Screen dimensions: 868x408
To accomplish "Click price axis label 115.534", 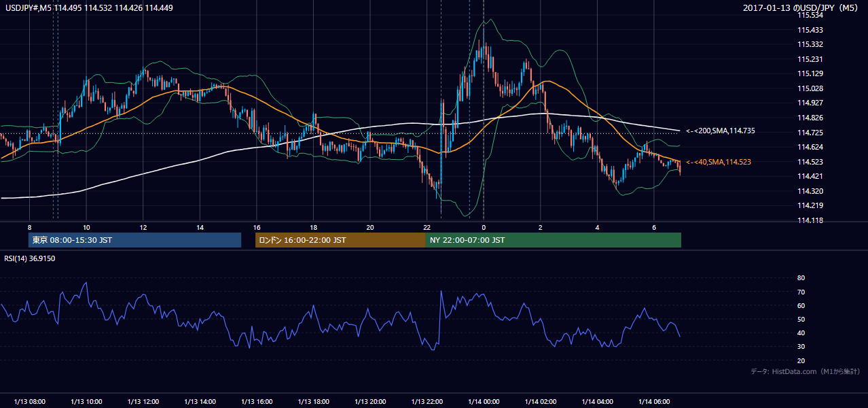I will pos(810,15).
